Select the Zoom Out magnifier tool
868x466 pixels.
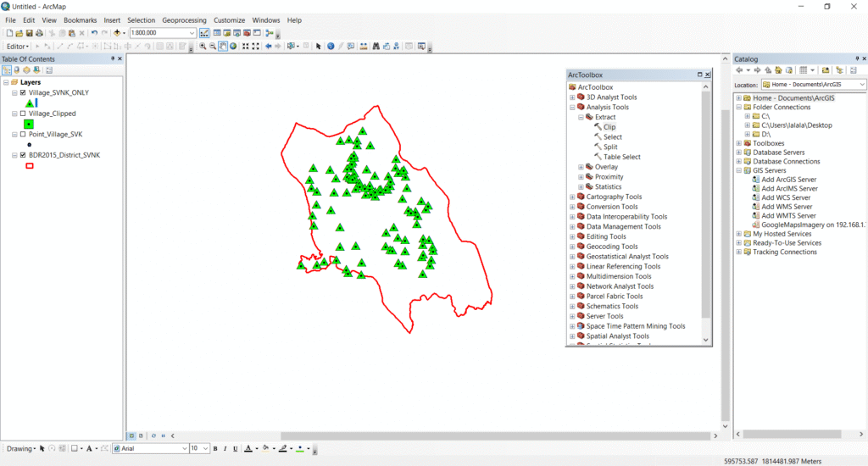point(213,47)
